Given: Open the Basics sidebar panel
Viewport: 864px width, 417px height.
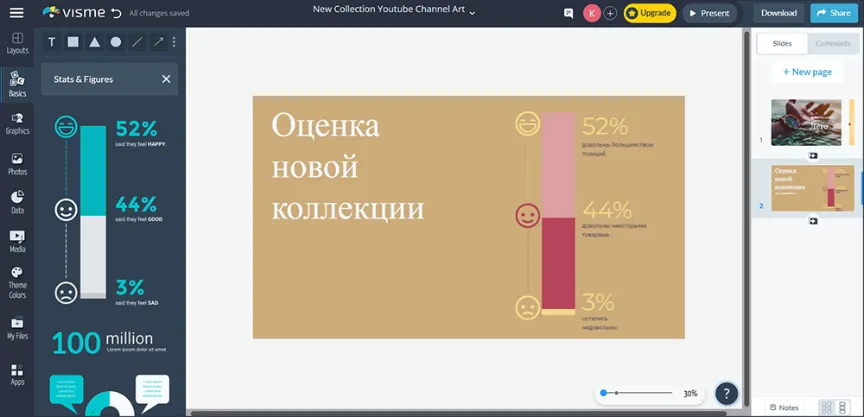Looking at the screenshot, I should click(x=17, y=84).
